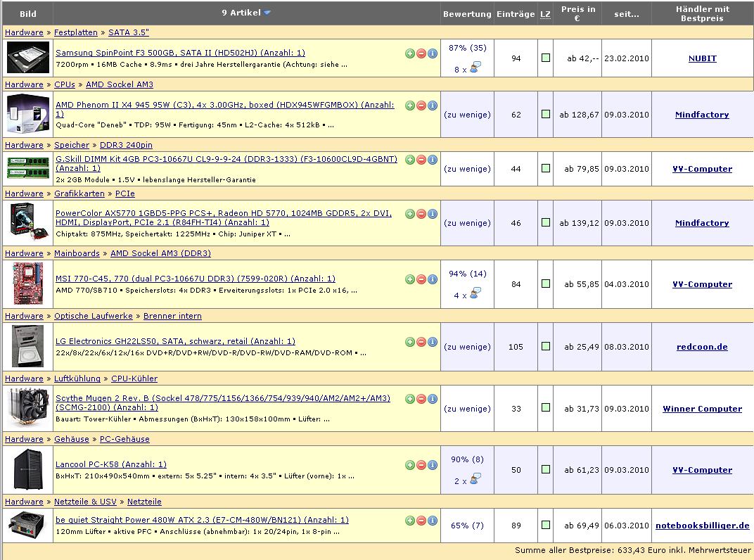Click the Einträge column header

[516, 14]
